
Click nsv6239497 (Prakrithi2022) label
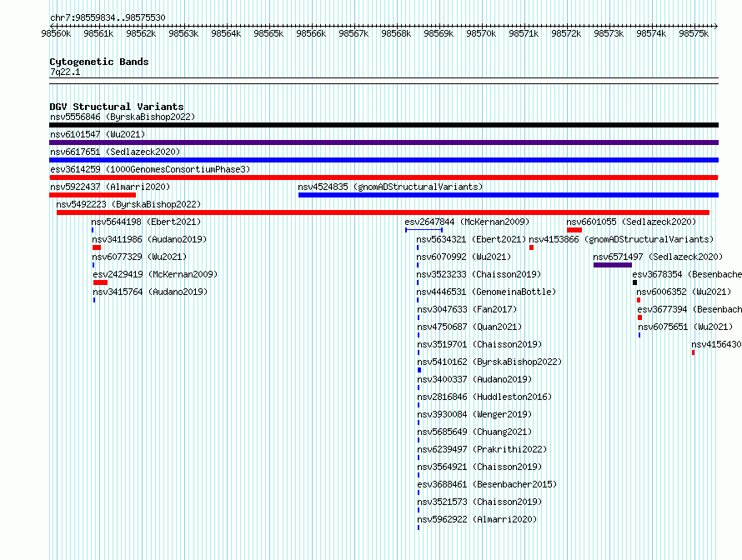[x=482, y=449]
